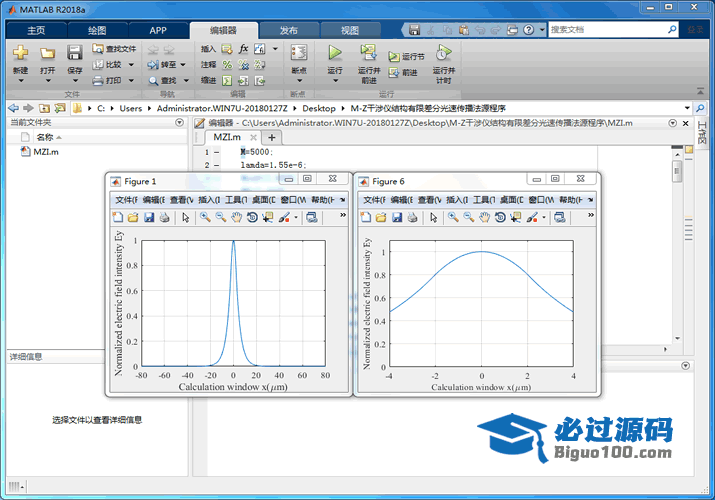Select Edit Plot arrow in Figure 6
Viewport: 715px width, 500px height.
coord(433,217)
